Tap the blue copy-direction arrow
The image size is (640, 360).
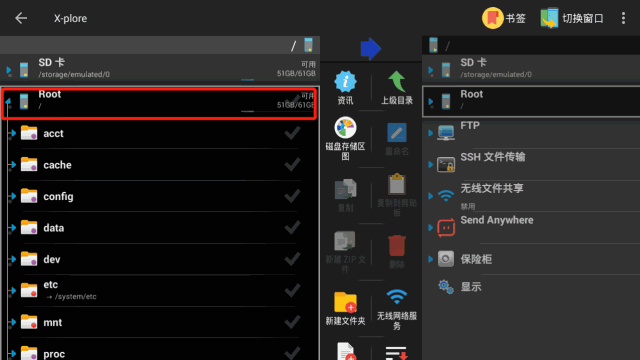pyautogui.click(x=371, y=49)
